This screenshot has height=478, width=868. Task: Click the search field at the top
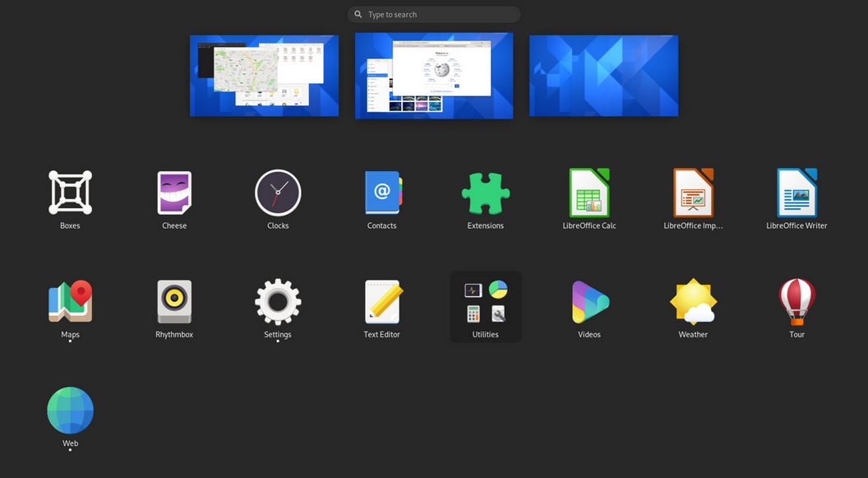pyautogui.click(x=434, y=14)
